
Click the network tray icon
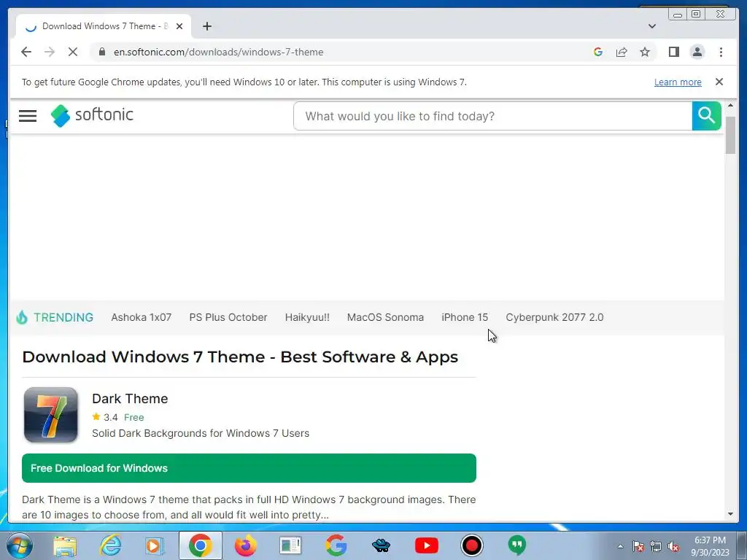pos(656,547)
